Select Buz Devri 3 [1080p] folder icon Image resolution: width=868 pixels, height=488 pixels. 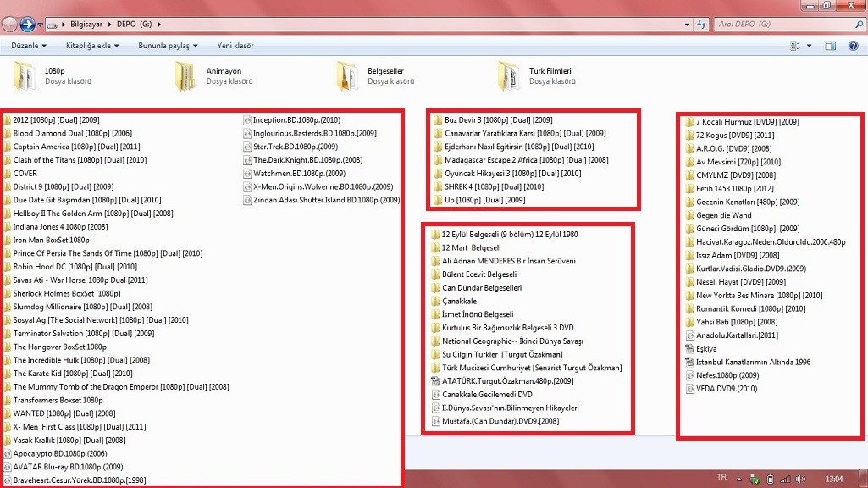tap(438, 119)
